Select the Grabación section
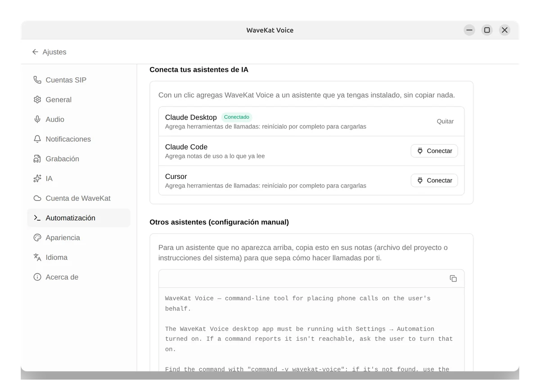This screenshot has width=540, height=392. (79, 159)
